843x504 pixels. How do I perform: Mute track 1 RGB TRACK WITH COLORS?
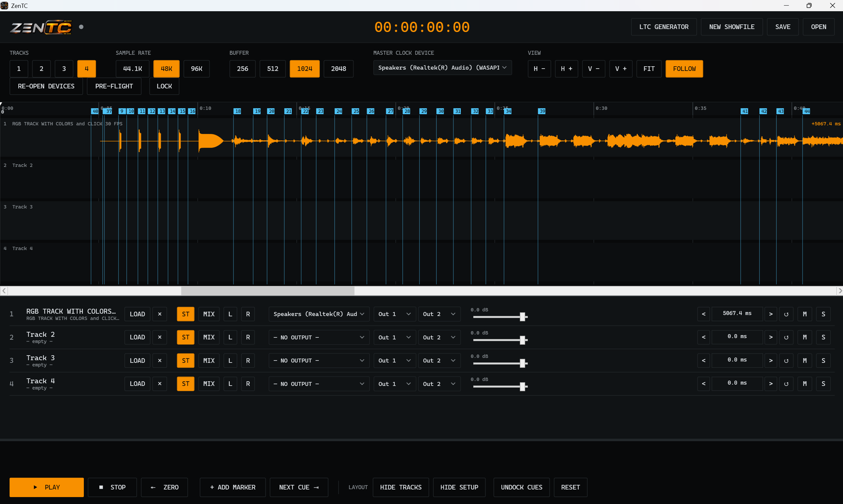pyautogui.click(x=805, y=314)
